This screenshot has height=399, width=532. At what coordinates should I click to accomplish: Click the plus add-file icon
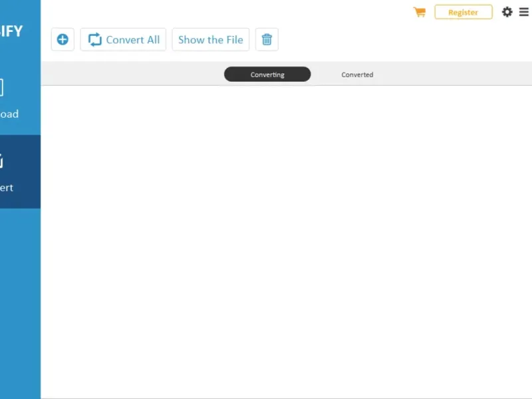point(63,39)
